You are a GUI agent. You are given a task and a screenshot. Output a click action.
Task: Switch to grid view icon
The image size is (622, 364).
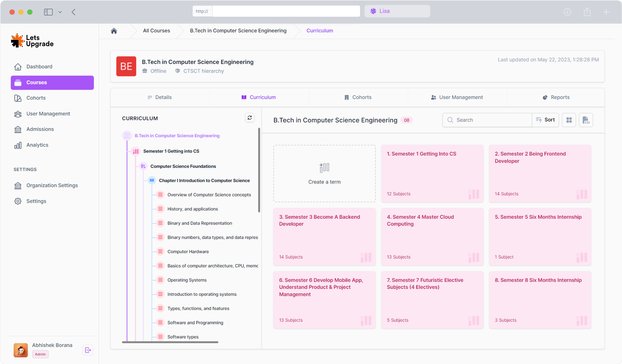pos(569,120)
